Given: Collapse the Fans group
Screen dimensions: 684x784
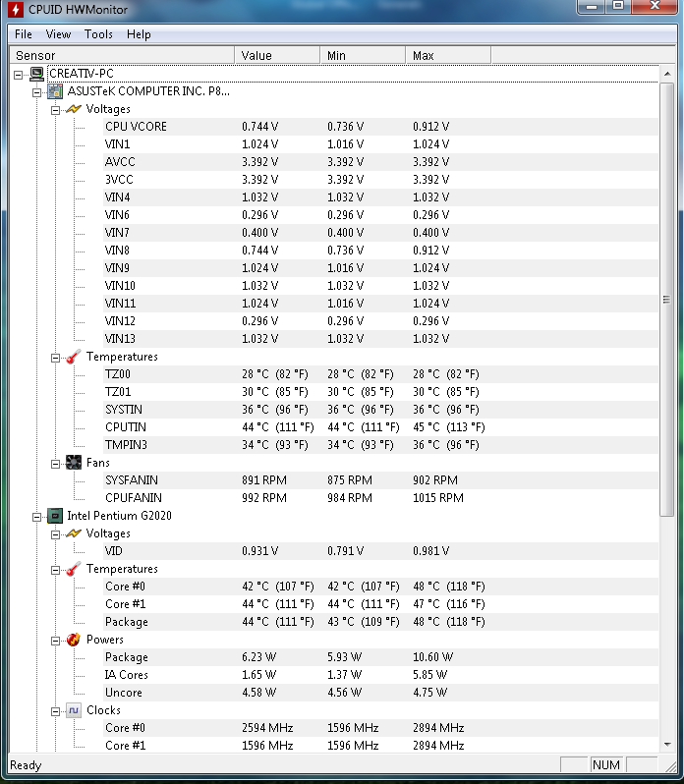Looking at the screenshot, I should pyautogui.click(x=55, y=464).
